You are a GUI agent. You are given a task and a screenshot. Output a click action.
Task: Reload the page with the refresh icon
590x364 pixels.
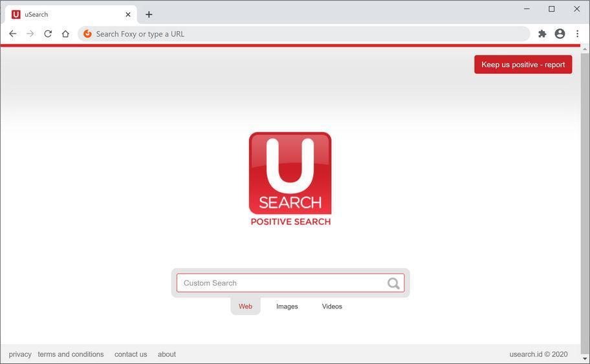pyautogui.click(x=48, y=34)
